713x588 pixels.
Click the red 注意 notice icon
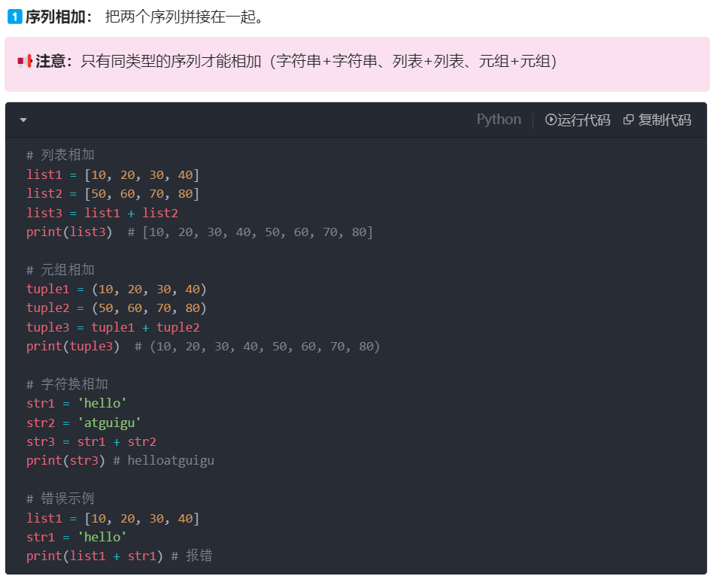(x=25, y=61)
